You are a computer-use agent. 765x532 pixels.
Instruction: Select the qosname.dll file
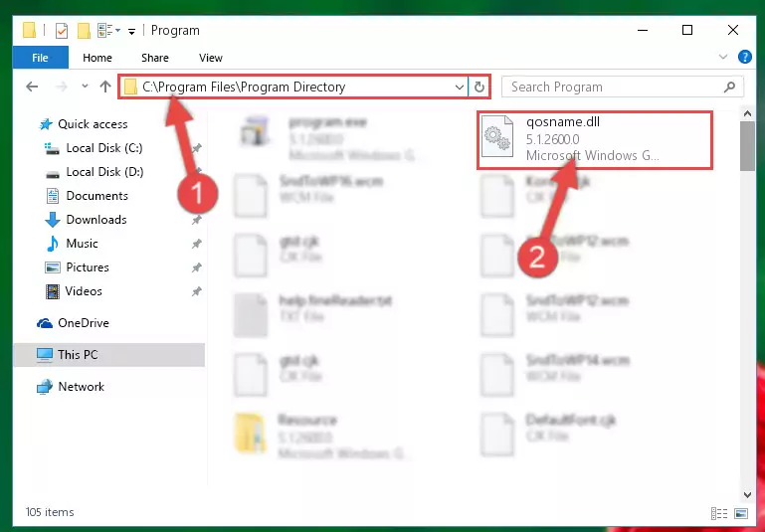coord(594,140)
